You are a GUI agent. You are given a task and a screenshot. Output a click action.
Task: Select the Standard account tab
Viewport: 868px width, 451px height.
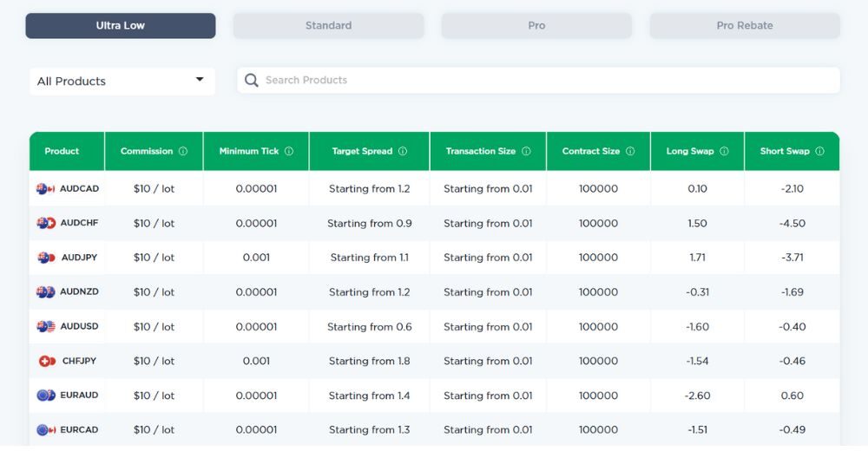(x=328, y=26)
